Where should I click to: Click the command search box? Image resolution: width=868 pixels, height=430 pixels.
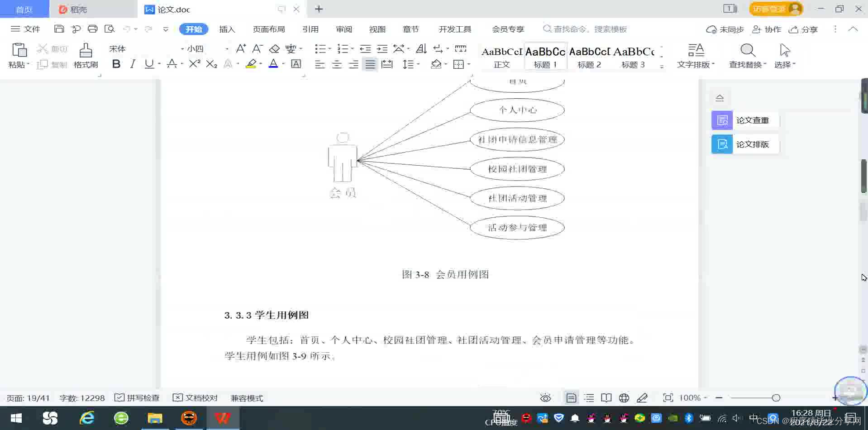pyautogui.click(x=585, y=29)
